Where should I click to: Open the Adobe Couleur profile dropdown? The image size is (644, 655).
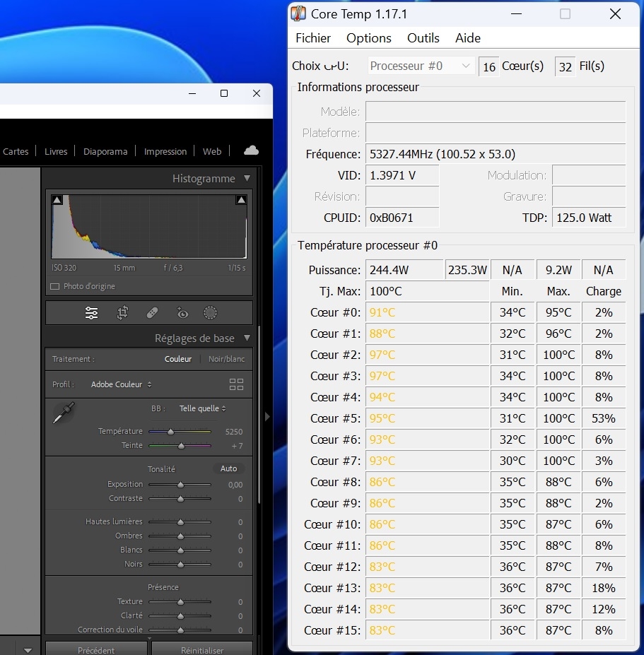point(121,384)
